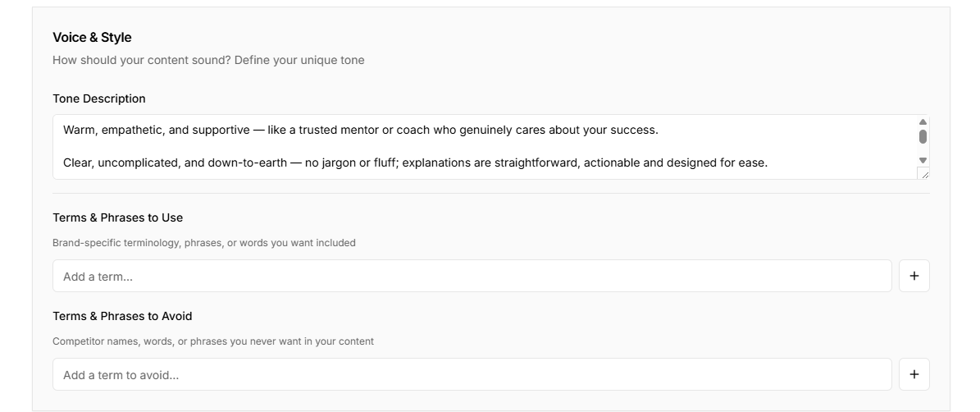Place cursor after "your success." in tone text
The width and height of the screenshot is (980, 412).
(x=659, y=130)
